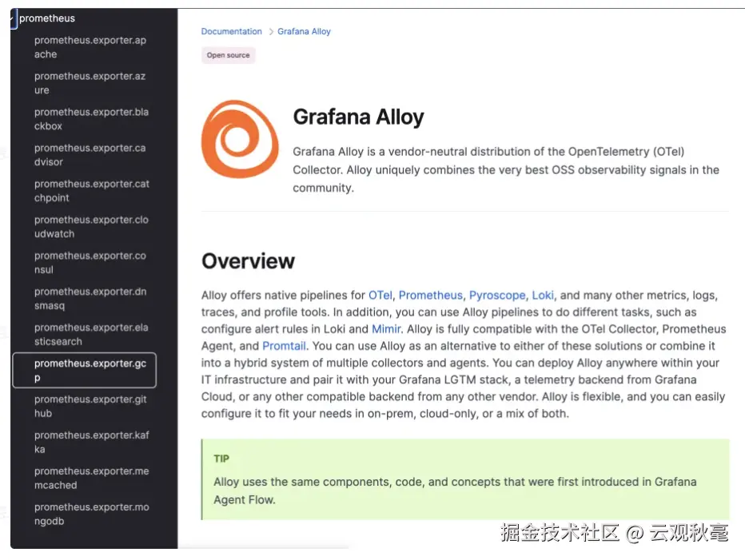Open prometheus.exporter.apache in sidebar
Screen dimensions: 745x560
(x=90, y=47)
